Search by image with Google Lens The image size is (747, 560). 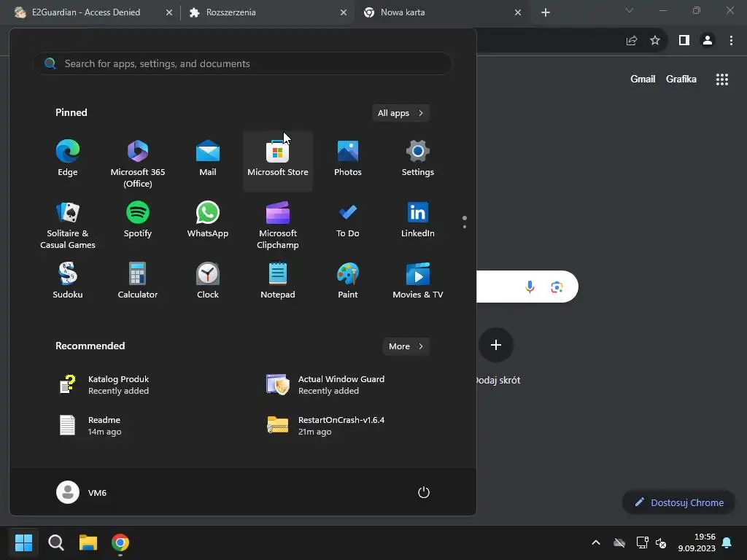coord(557,287)
